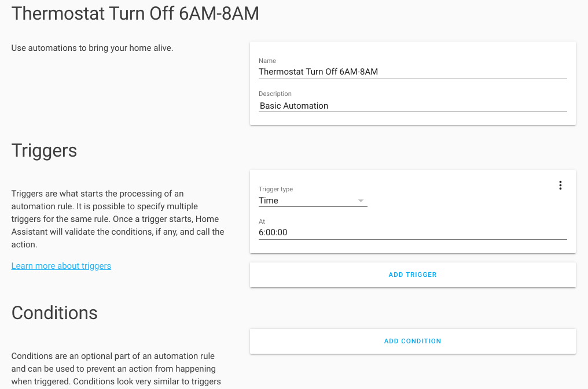588x389 pixels.
Task: Open the Learn more about triggers link
Action: pos(61,266)
